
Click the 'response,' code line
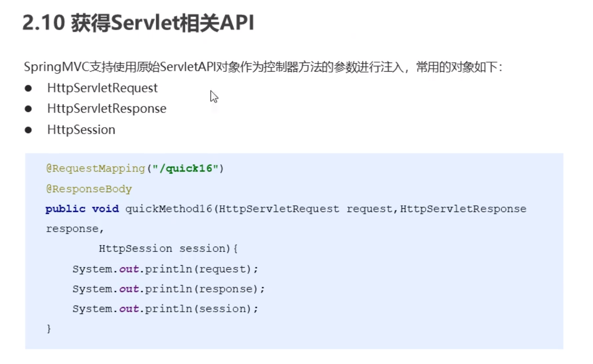click(x=75, y=229)
